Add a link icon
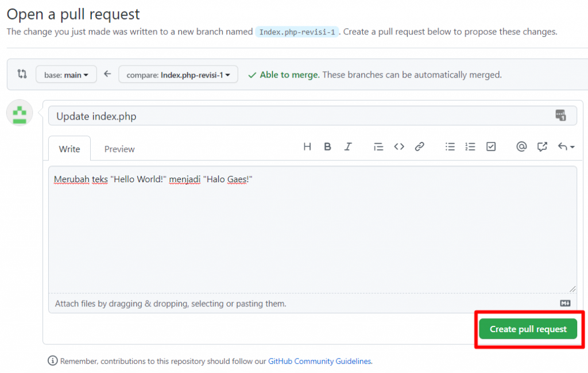This screenshot has width=588, height=373. pos(419,147)
